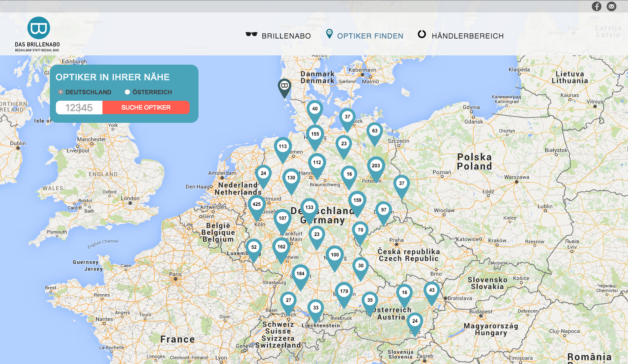Click the map pin labeled 30
The image size is (628, 364).
point(361,269)
